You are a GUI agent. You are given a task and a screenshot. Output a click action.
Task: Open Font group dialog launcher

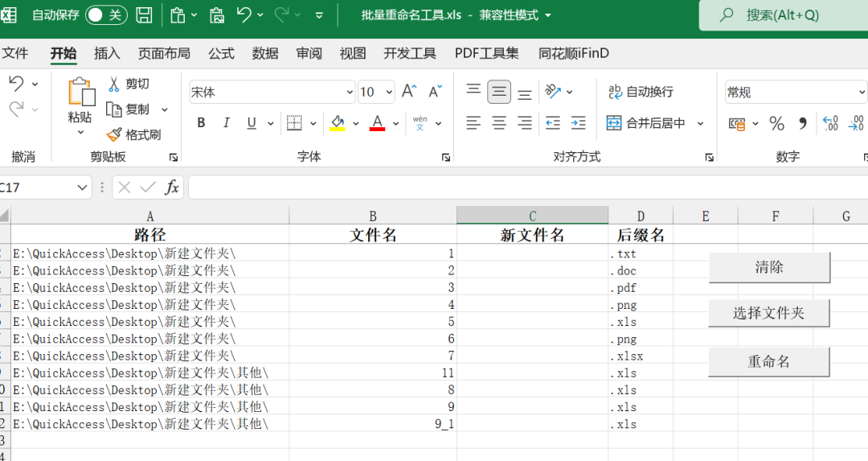445,158
